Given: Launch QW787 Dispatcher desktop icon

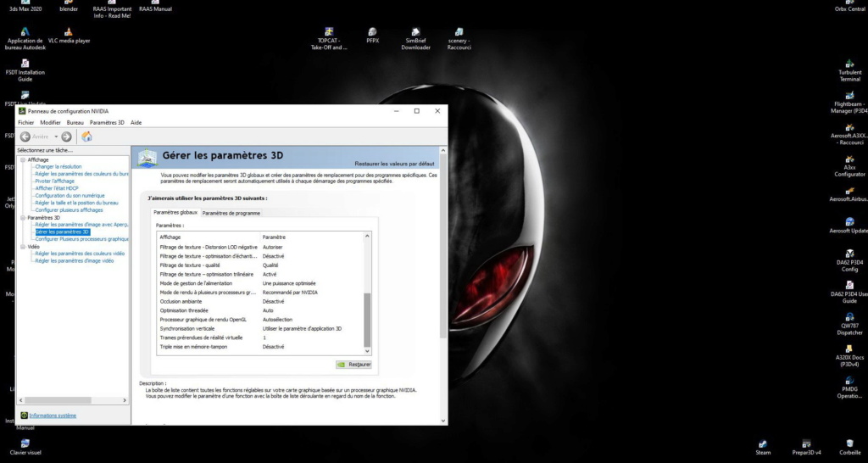Looking at the screenshot, I should pyautogui.click(x=849, y=324).
